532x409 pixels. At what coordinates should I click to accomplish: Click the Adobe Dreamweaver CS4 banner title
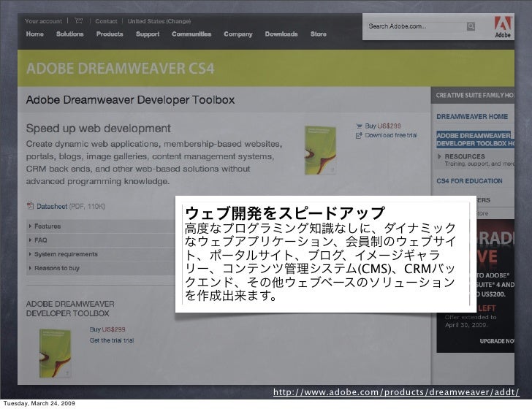[x=120, y=69]
